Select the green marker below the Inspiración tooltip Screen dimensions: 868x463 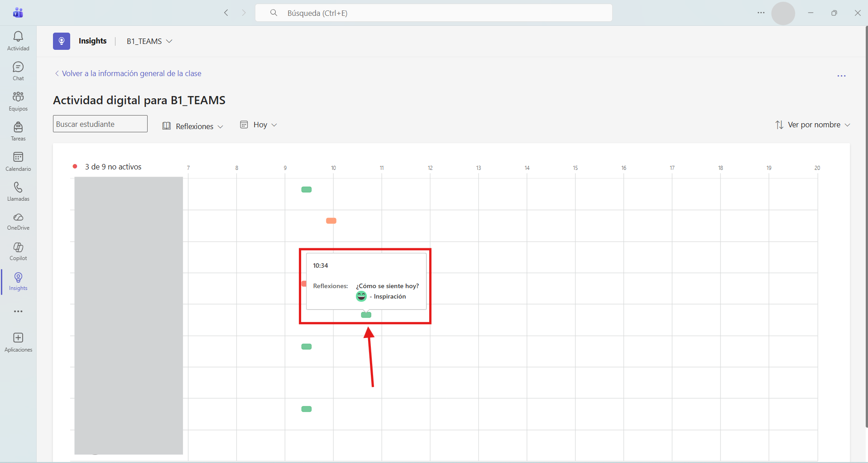click(x=366, y=315)
